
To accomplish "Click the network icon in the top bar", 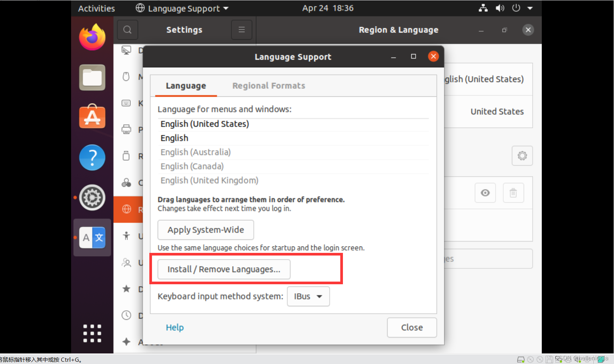I will [483, 8].
